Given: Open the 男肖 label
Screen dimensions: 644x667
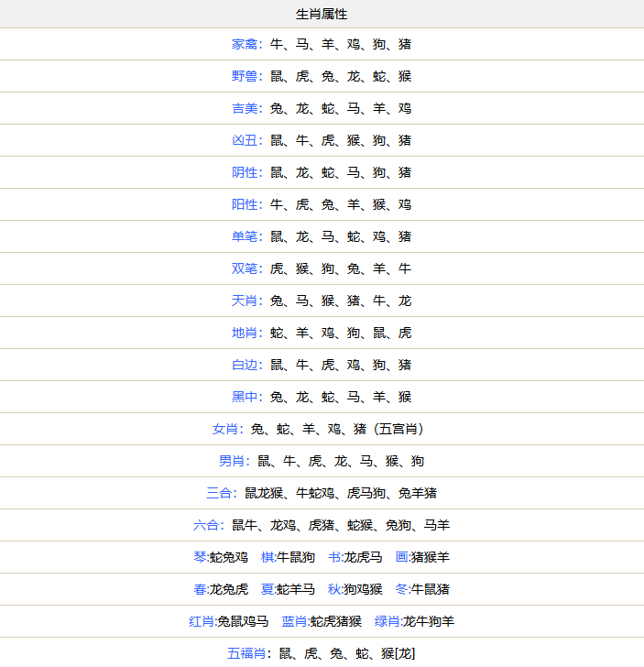Looking at the screenshot, I should coord(232,461).
